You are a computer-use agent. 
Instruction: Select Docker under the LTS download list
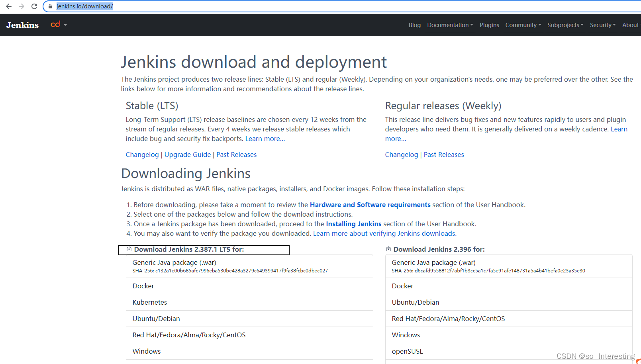tap(143, 286)
